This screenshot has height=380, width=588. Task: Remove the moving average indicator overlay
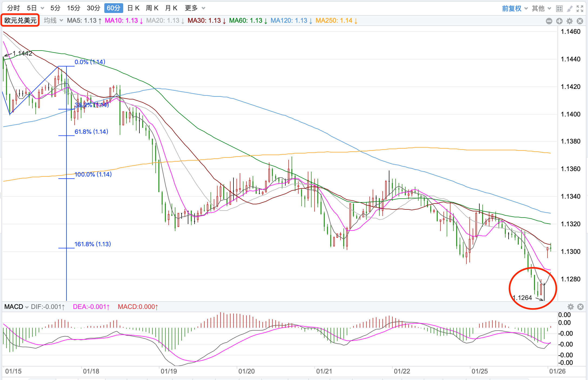pyautogui.click(x=580, y=21)
